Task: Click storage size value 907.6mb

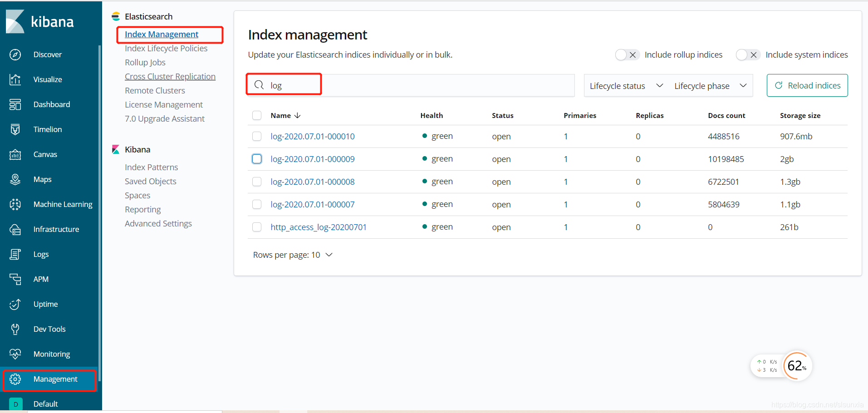Action: click(796, 136)
